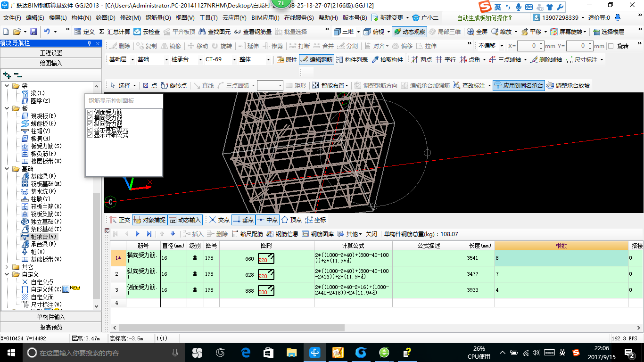Uncheck 侧面受力筋 checkbox
Viewport: 644px width, 362px height.
[90, 112]
